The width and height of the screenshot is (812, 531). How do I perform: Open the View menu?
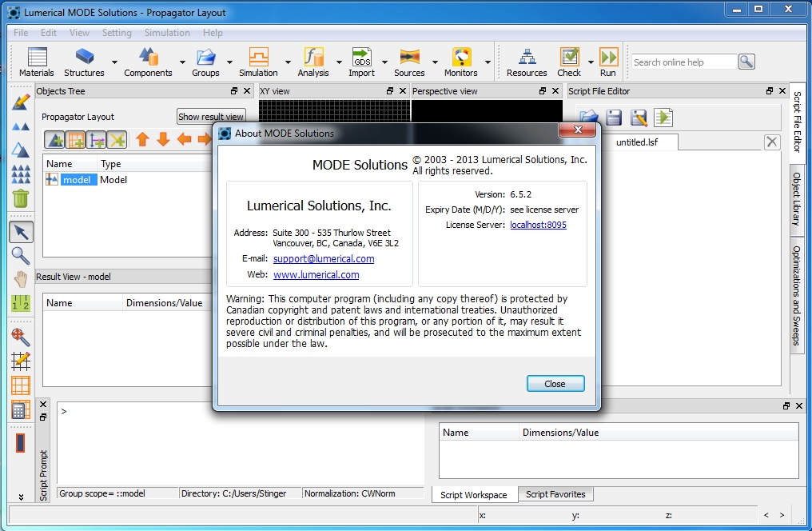tap(79, 33)
